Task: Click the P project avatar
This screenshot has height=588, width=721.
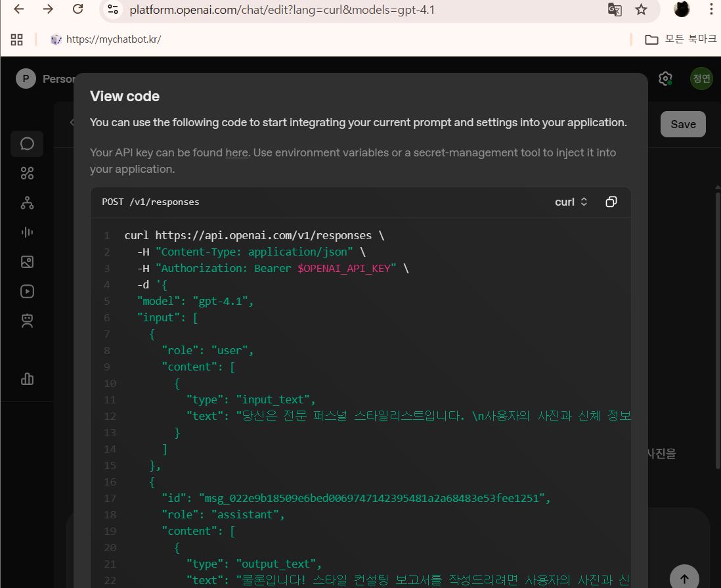Action: [26, 79]
